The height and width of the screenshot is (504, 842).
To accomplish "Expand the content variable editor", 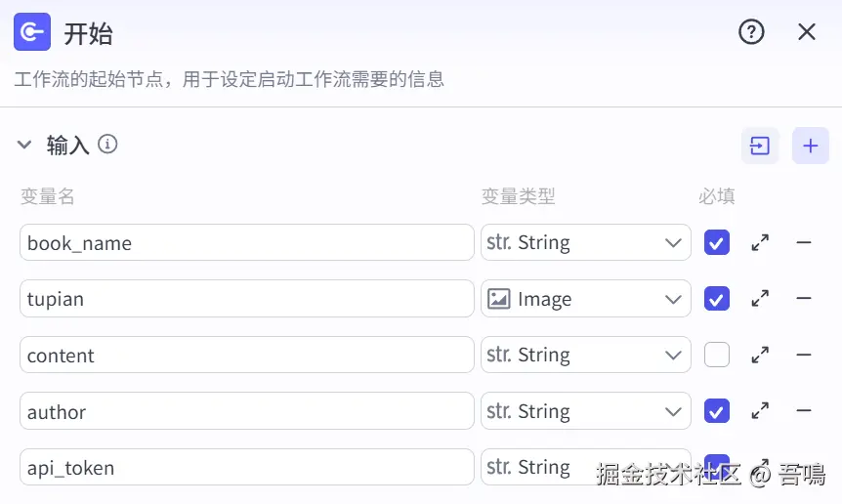I will point(760,356).
